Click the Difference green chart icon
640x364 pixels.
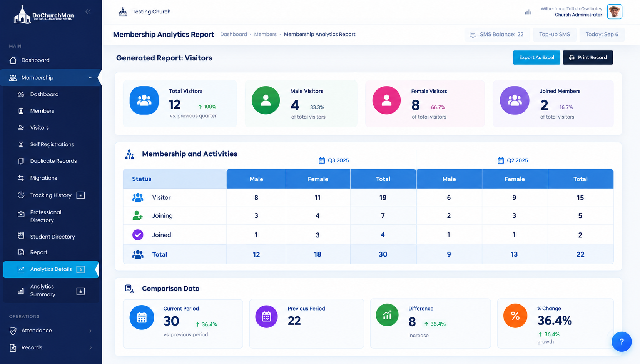coord(387,315)
